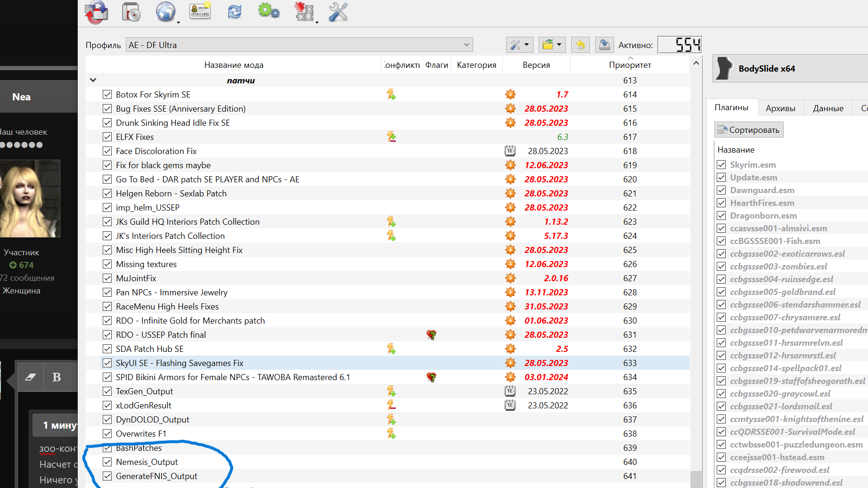This screenshot has height=488, width=868.
Task: Click the yellow restore backup arrow
Action: 581,45
